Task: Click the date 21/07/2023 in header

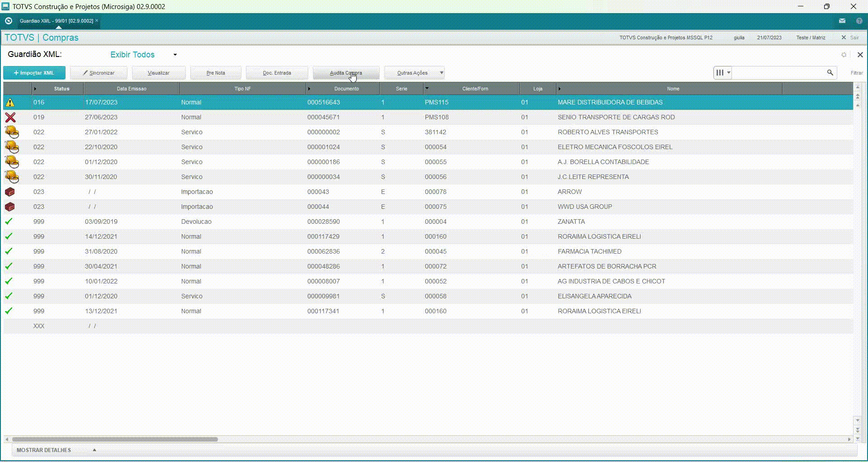Action: pyautogui.click(x=769, y=38)
